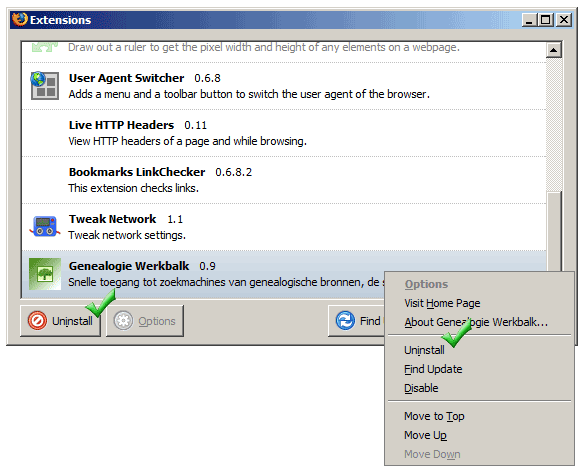Choose Find Update in context menu
Viewport: 587px width, 475px height.
433,369
